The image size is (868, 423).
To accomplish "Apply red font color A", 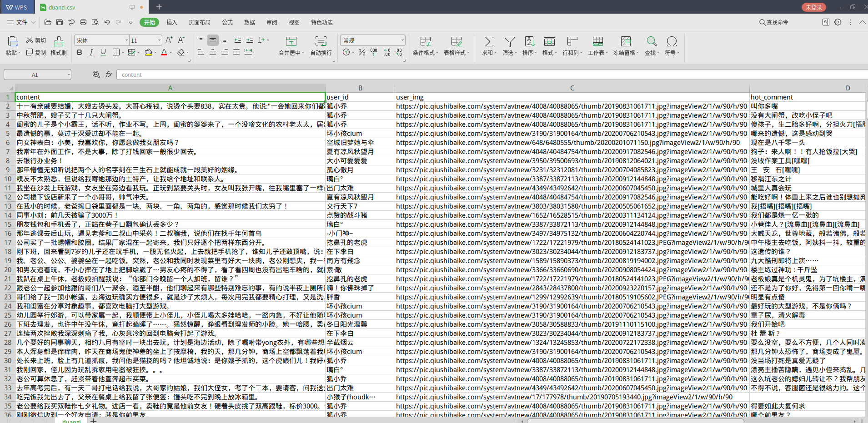I will click(x=164, y=53).
